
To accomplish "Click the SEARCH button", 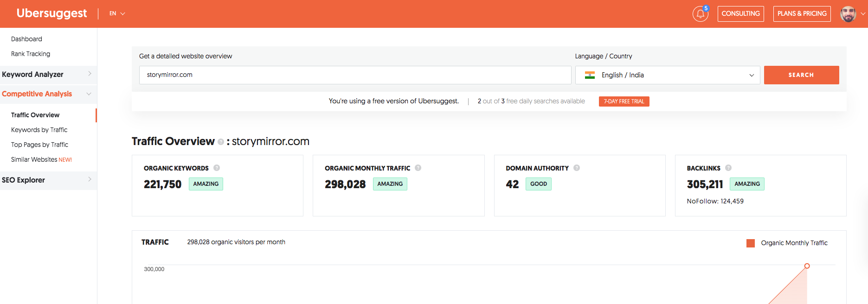I will pyautogui.click(x=801, y=75).
